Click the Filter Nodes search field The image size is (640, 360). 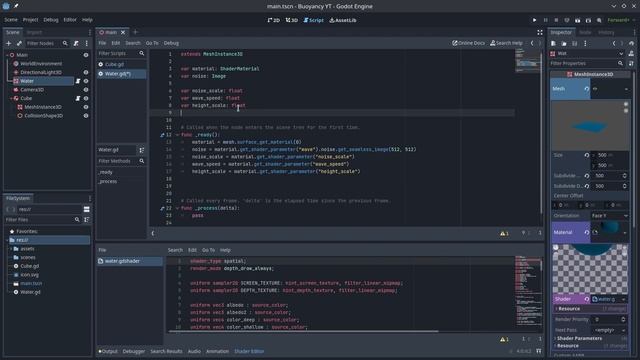tap(47, 43)
